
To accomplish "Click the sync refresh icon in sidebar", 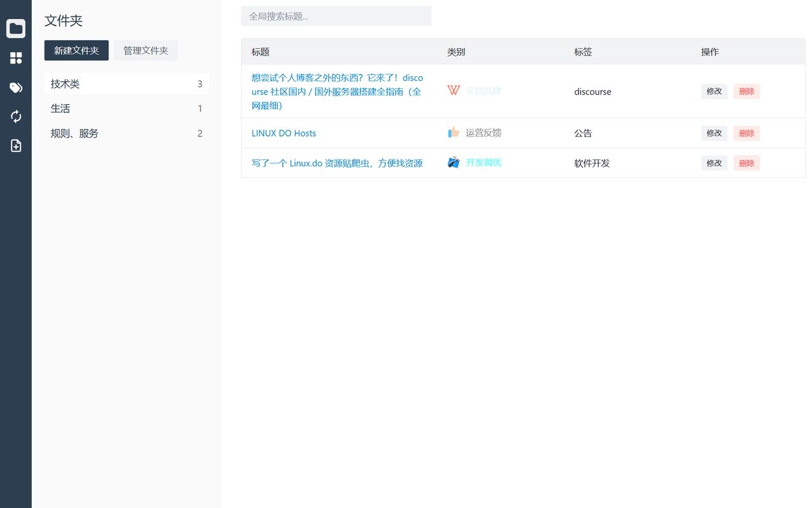I will pos(15,116).
